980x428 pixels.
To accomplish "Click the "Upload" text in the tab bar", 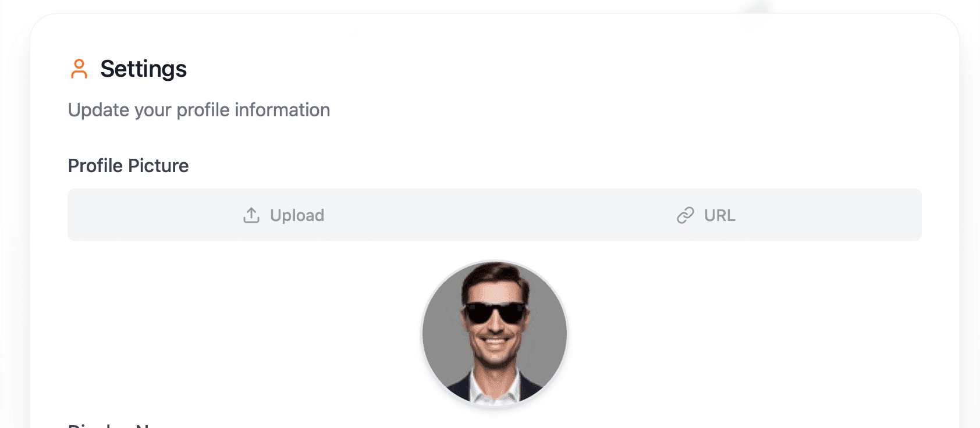I will pyautogui.click(x=297, y=215).
